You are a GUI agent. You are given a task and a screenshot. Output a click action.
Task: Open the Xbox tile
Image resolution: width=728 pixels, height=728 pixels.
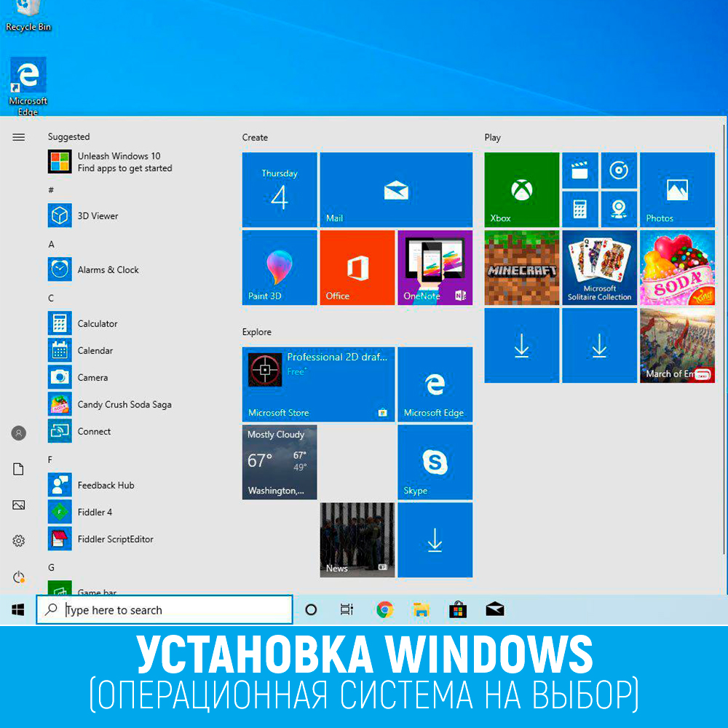[x=521, y=189]
